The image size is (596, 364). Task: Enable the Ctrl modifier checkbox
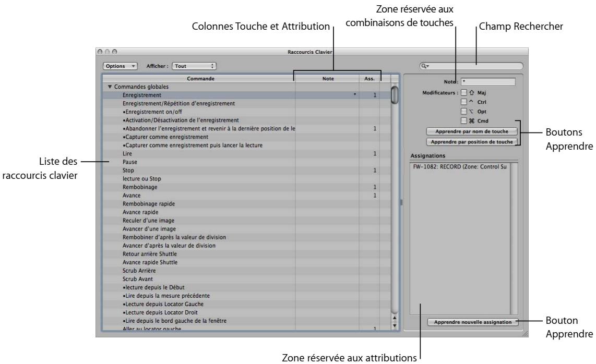tap(464, 102)
